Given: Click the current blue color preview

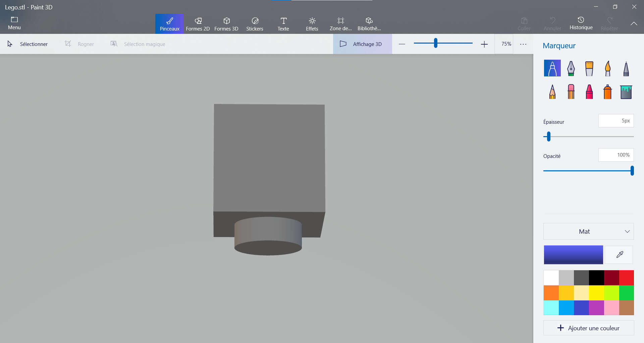Looking at the screenshot, I should [x=573, y=255].
